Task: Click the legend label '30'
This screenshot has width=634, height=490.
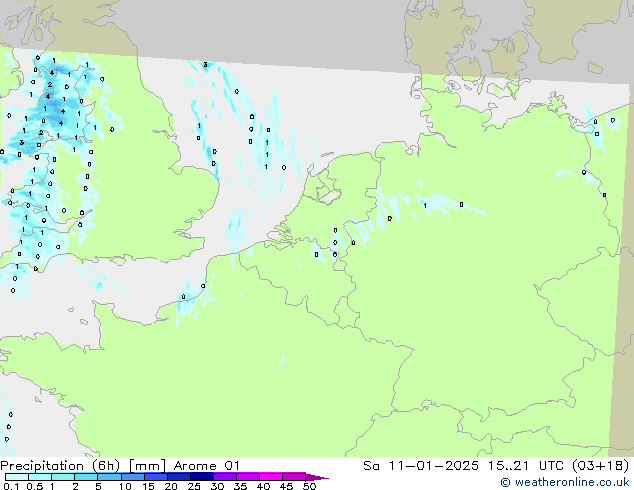Action: 217,486
